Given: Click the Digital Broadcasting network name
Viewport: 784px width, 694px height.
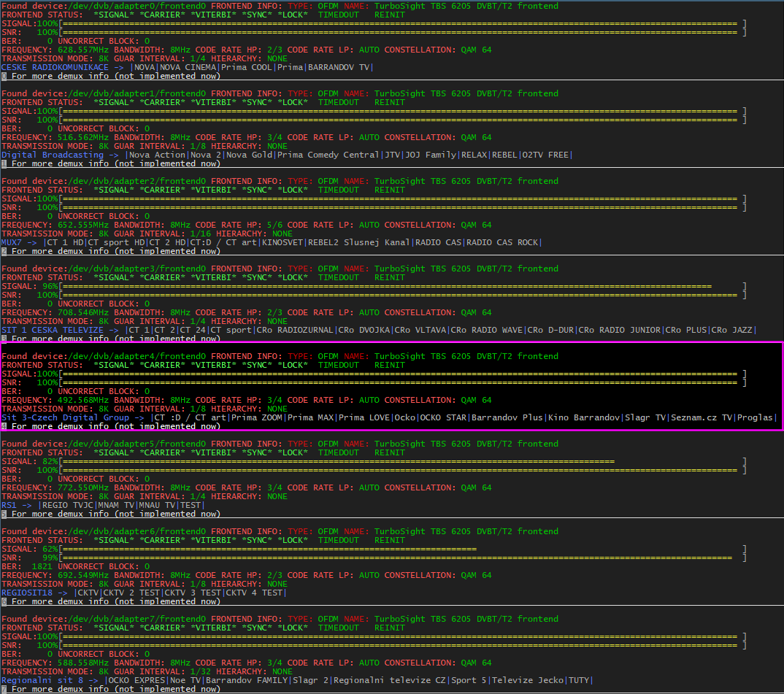Looking at the screenshot, I should (x=53, y=155).
